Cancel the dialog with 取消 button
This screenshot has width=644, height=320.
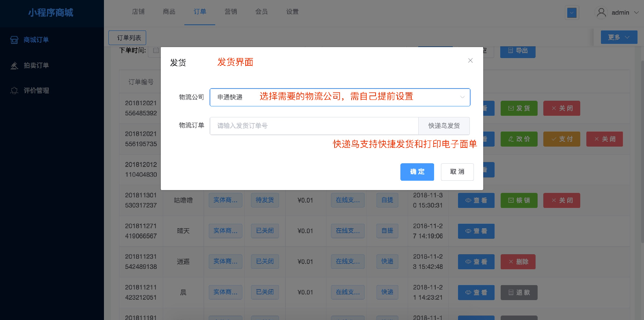(x=457, y=172)
